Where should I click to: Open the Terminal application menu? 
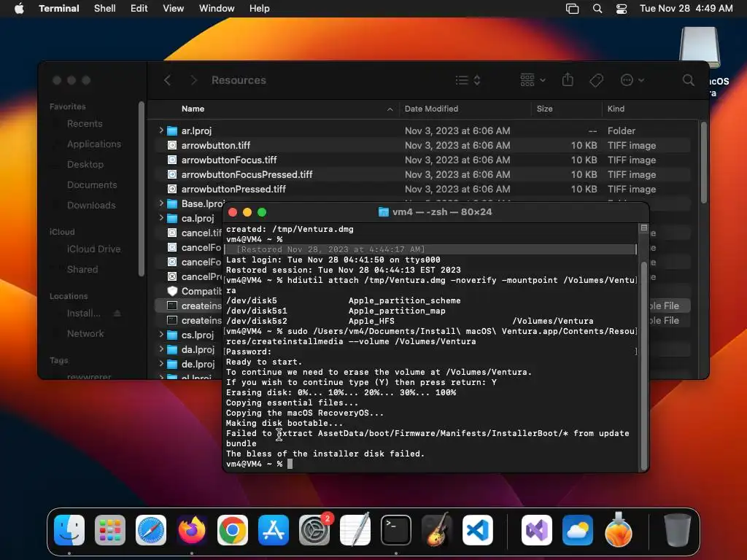[x=59, y=9]
